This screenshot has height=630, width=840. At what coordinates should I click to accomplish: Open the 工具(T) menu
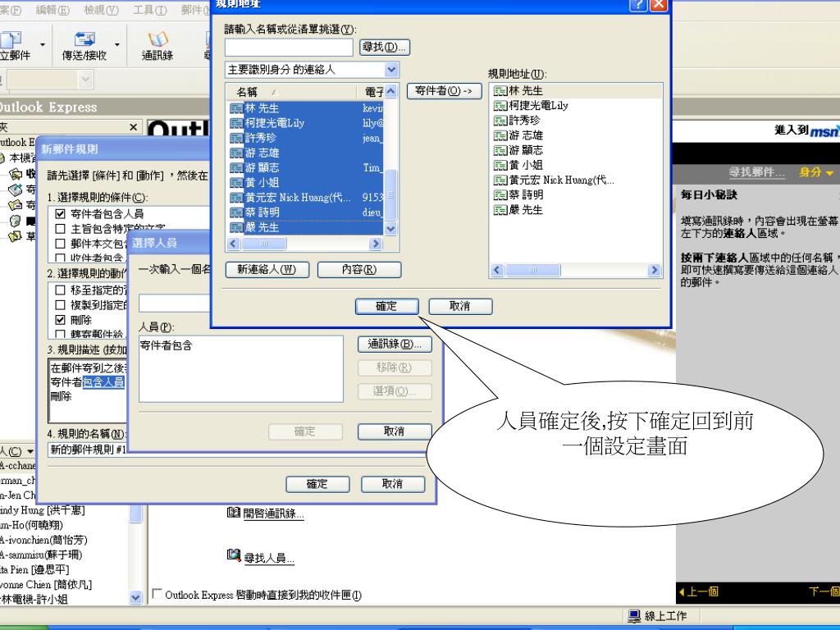[149, 10]
